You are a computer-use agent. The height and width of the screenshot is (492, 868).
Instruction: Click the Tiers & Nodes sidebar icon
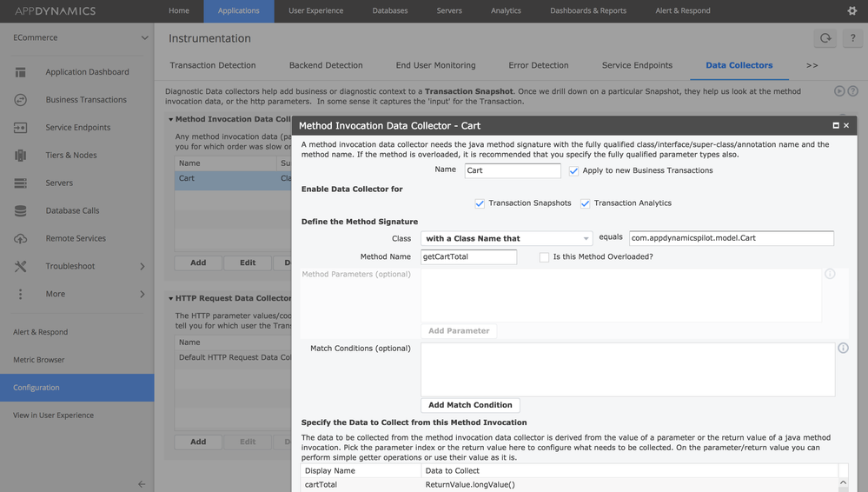(21, 155)
